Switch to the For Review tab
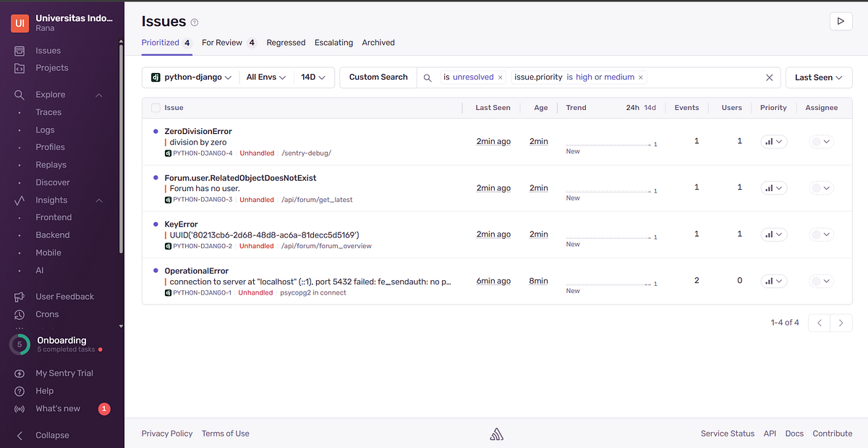The height and width of the screenshot is (448, 868). click(x=222, y=43)
